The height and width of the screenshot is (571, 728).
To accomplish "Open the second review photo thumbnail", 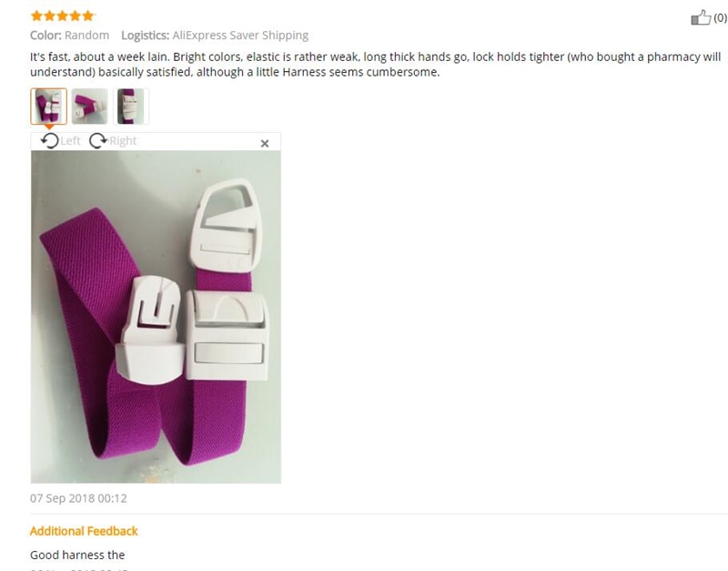I will (89, 107).
